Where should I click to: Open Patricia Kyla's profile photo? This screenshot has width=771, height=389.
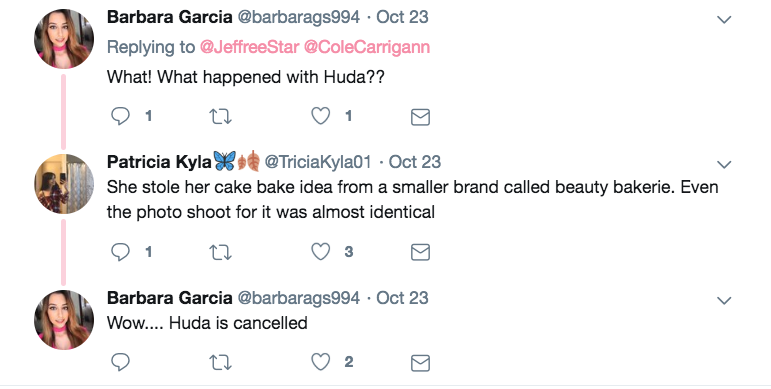click(63, 184)
